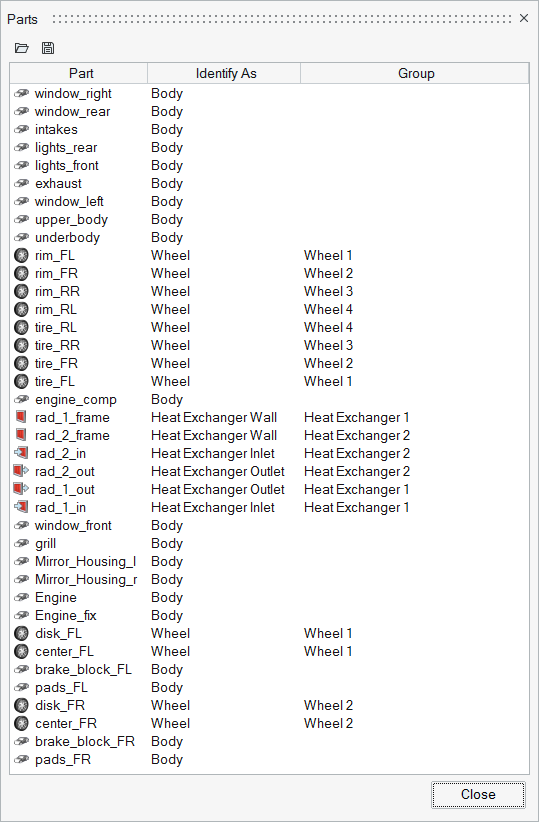Image resolution: width=539 pixels, height=822 pixels.
Task: Click the outlet icon for rad_1_out
Action: click(x=21, y=490)
